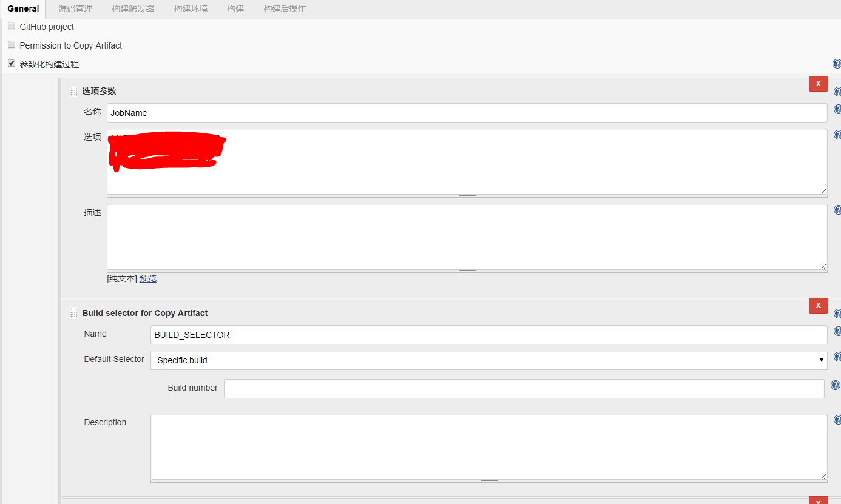This screenshot has height=504, width=841.
Task: Focus the 描述 description textarea
Action: pos(467,237)
